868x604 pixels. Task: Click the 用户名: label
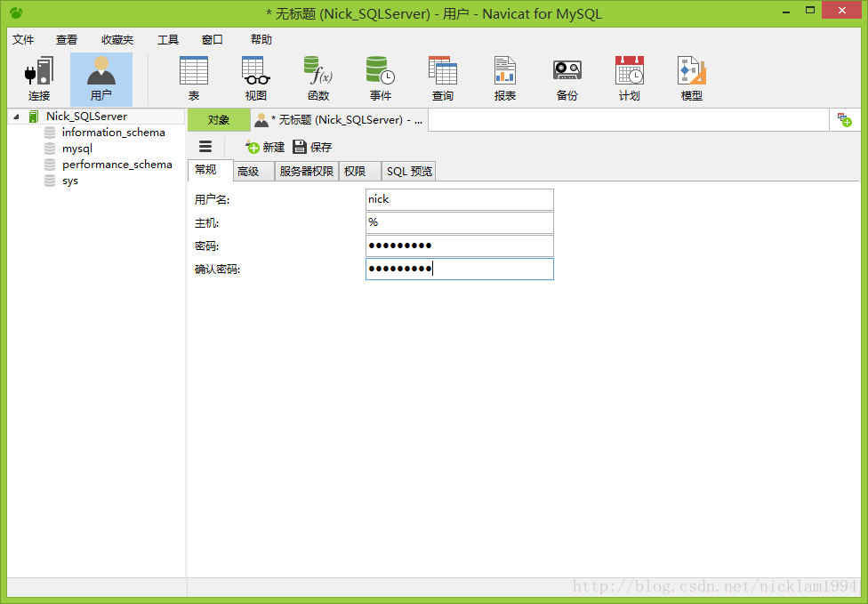(212, 200)
